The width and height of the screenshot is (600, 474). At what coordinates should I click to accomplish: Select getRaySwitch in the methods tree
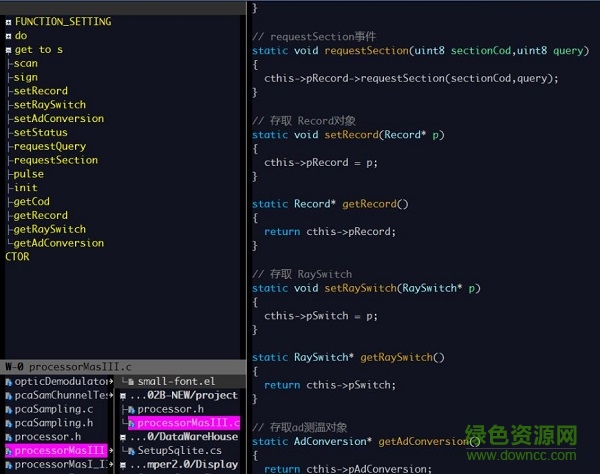(50, 229)
